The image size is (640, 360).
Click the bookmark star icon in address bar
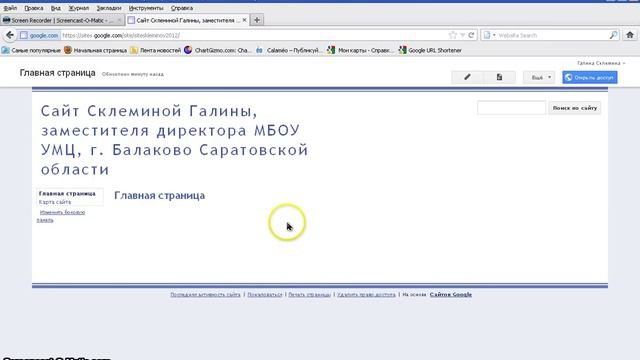click(x=453, y=35)
